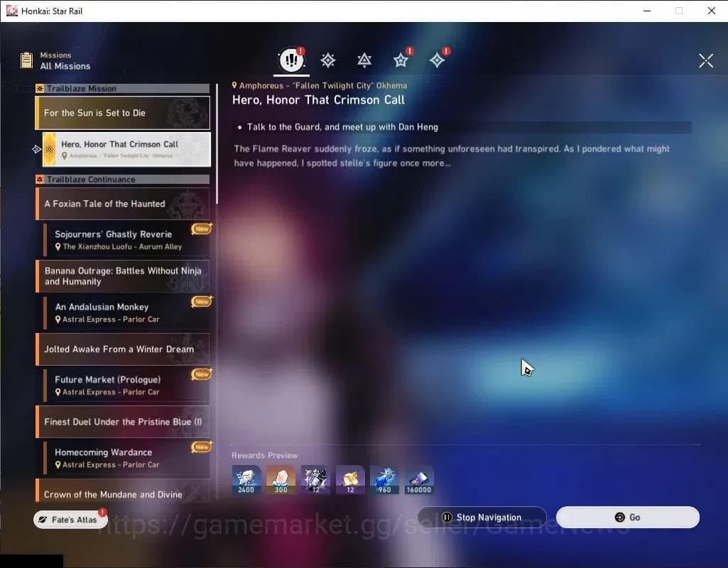Open the Adventure Mission diamond filter tab
This screenshot has width=728, height=568.
pos(437,60)
